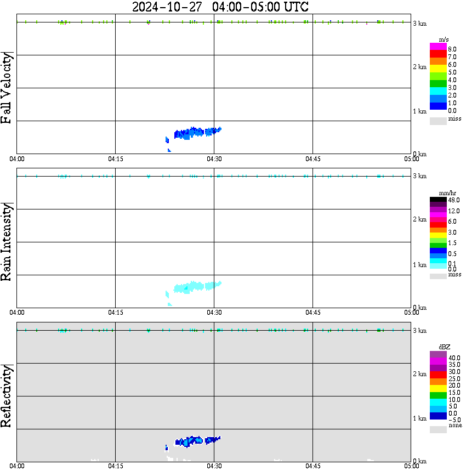Click the 35.0 value in dBZ legend
This screenshot has width=466, height=476.
pyautogui.click(x=454, y=365)
